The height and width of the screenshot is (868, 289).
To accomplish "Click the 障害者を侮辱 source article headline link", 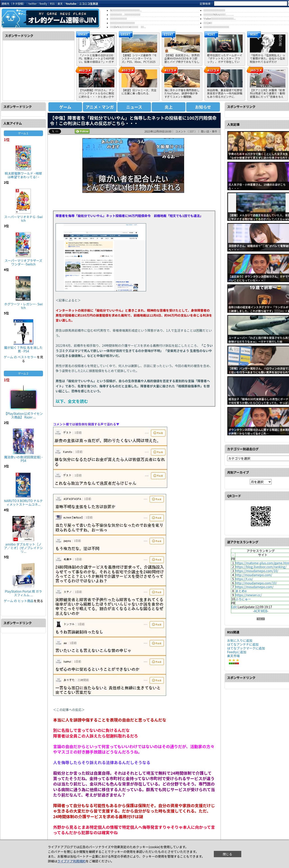I will [x=128, y=216].
